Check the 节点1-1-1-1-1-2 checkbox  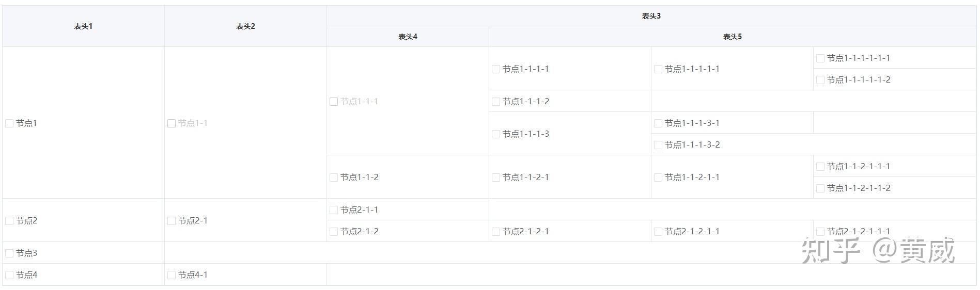click(x=820, y=80)
